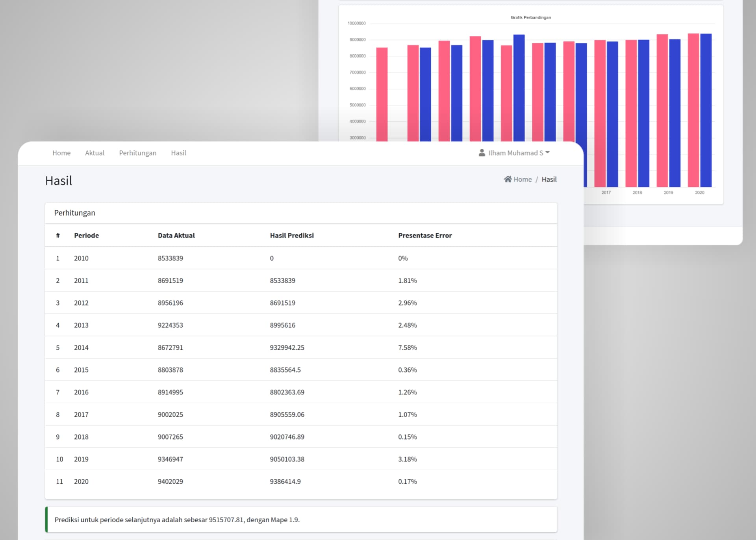This screenshot has height=540, width=756.
Task: Click the next period prediction alert box
Action: (x=301, y=520)
